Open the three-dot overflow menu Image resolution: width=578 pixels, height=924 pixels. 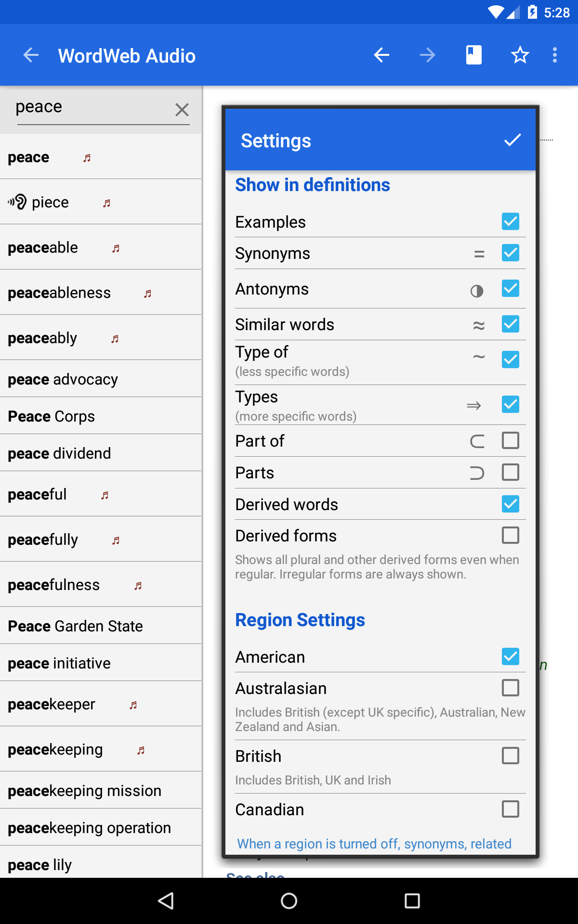tap(555, 55)
